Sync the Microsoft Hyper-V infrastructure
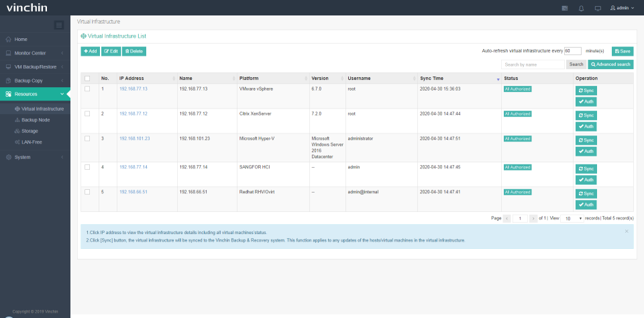The height and width of the screenshot is (318, 644). [x=586, y=140]
